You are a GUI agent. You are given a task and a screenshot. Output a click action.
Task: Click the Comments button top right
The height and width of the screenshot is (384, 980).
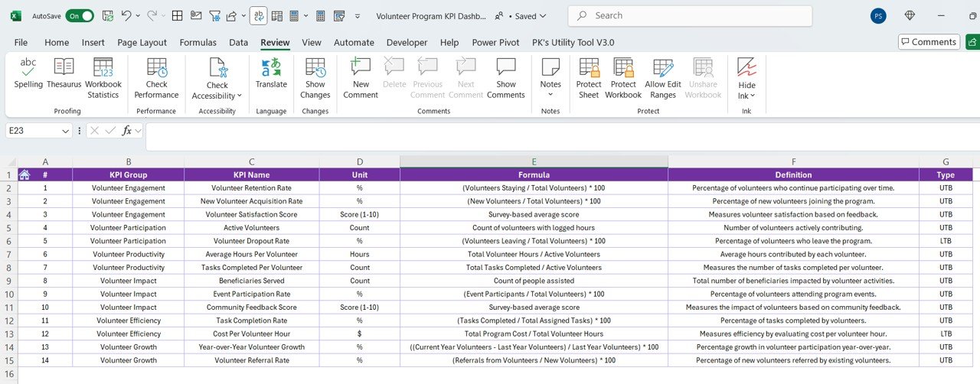click(x=929, y=42)
